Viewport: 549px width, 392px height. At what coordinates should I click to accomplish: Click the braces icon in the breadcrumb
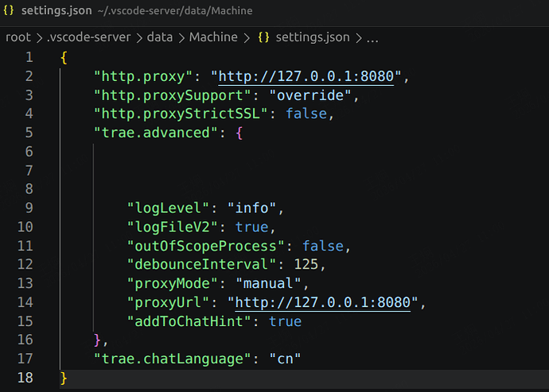tap(263, 37)
